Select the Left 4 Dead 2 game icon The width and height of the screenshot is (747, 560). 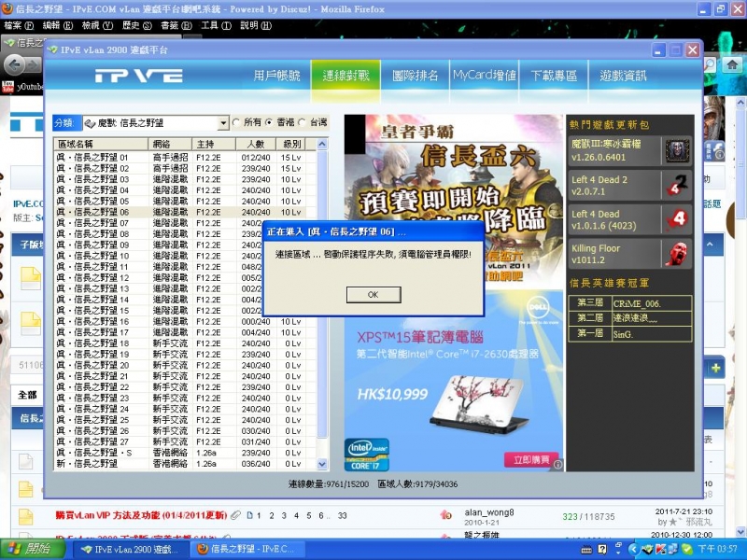point(679,187)
